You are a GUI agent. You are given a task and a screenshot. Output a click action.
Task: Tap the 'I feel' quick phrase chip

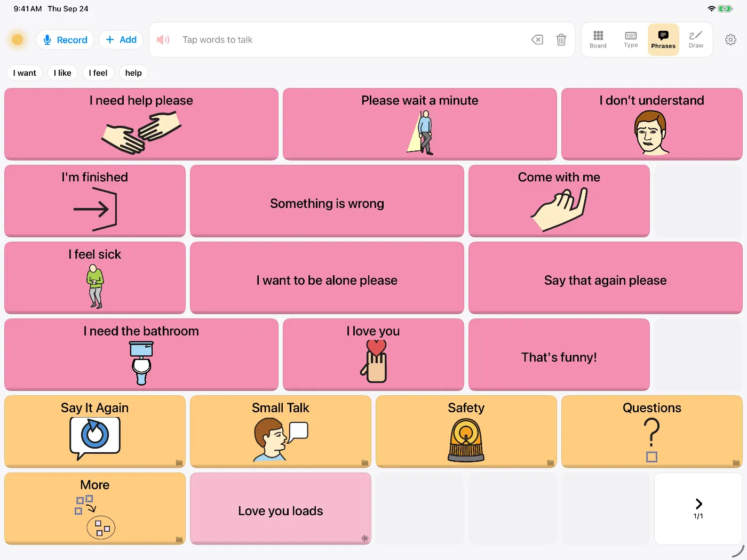tap(98, 73)
